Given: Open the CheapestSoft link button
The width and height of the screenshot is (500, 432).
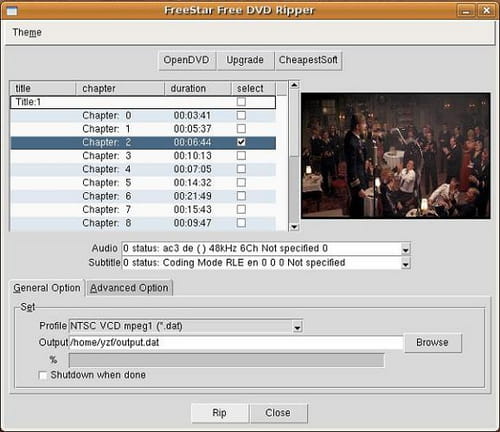Looking at the screenshot, I should pyautogui.click(x=308, y=60).
